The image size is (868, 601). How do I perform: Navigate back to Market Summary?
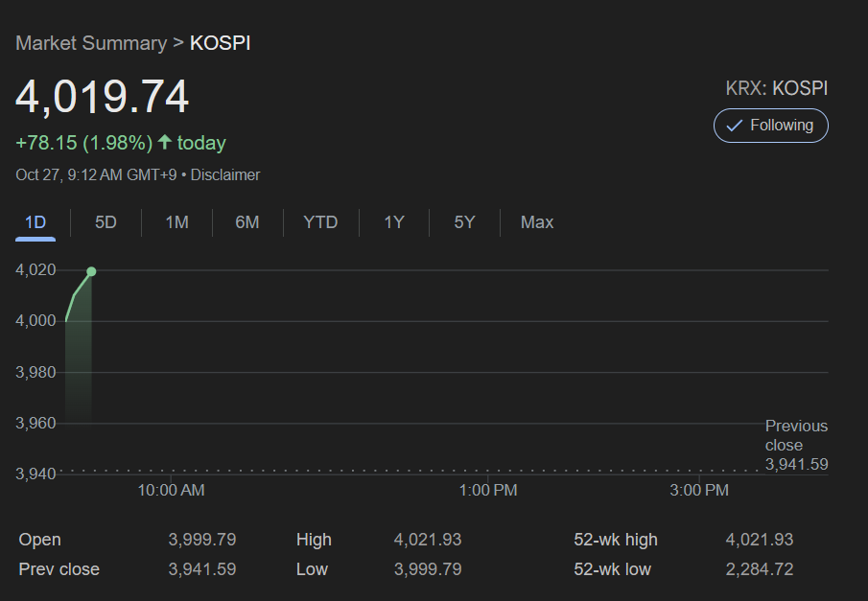click(91, 43)
